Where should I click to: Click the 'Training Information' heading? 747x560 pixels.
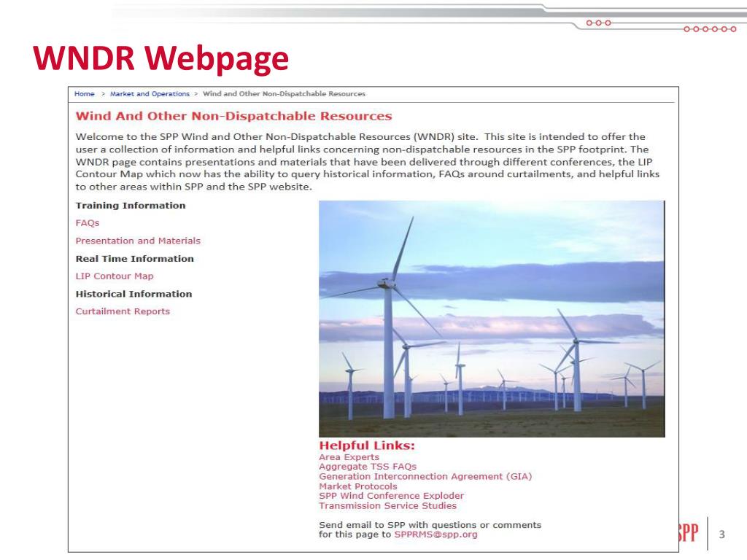point(131,206)
